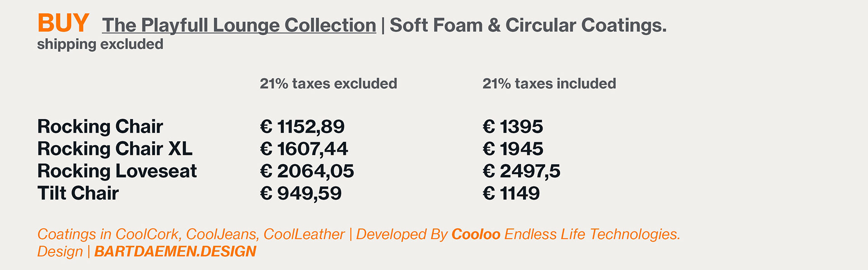Select the € 2497,5 tax-included price
This screenshot has width=868, height=270.
coord(521,171)
